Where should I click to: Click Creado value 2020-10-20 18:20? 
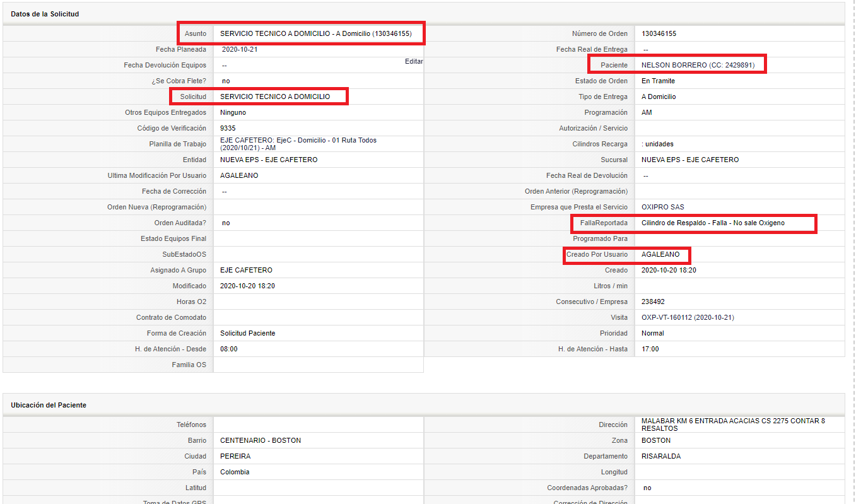pos(669,270)
